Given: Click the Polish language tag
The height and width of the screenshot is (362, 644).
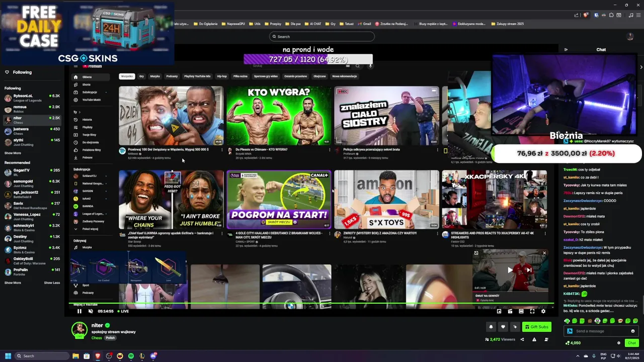Looking at the screenshot, I should click(110, 338).
